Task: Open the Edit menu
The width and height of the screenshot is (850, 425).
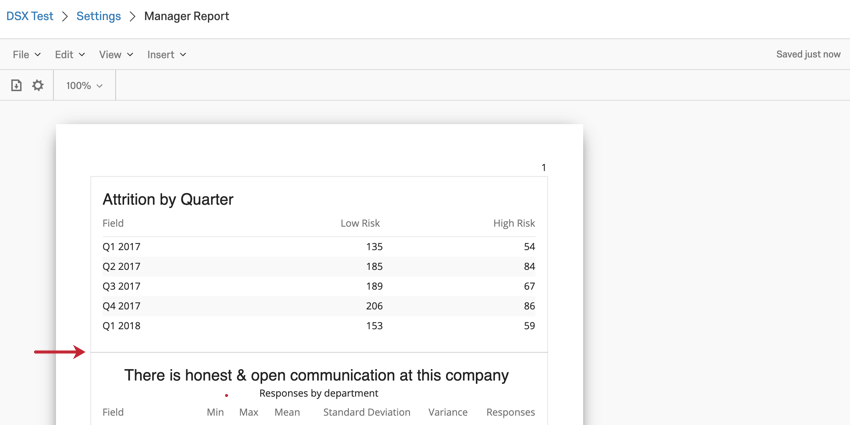Action: click(69, 55)
